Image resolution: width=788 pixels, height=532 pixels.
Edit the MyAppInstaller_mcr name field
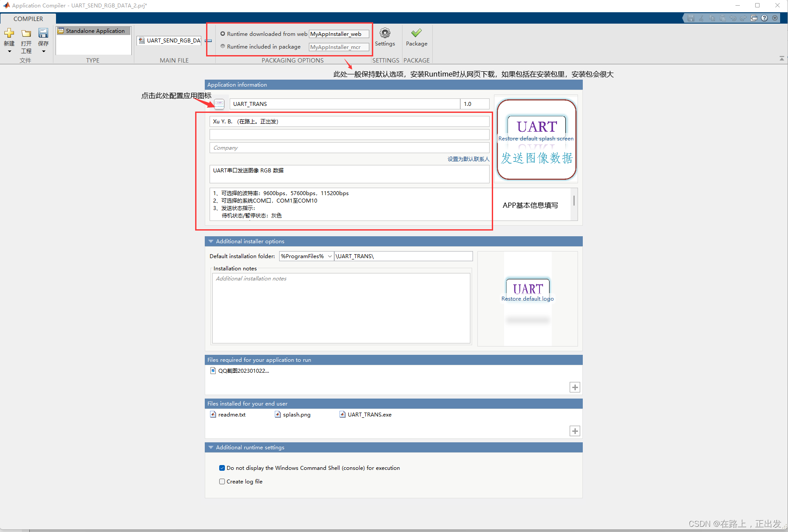coord(339,47)
